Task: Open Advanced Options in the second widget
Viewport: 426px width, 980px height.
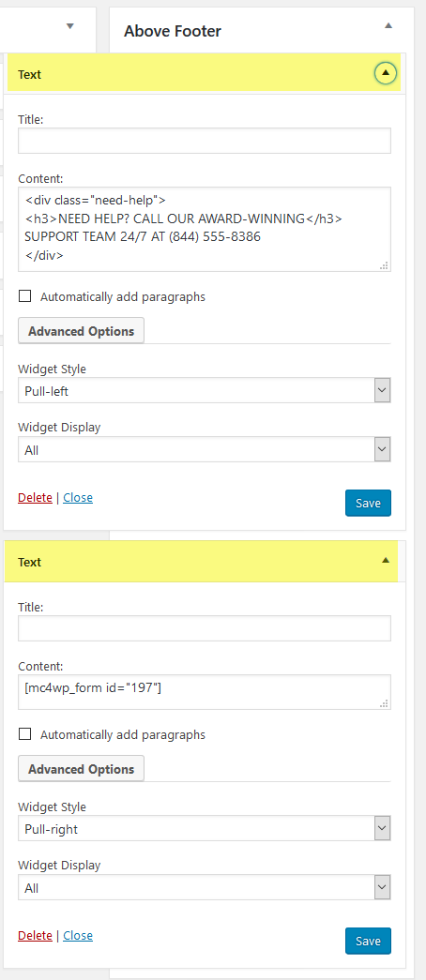Action: click(x=82, y=768)
